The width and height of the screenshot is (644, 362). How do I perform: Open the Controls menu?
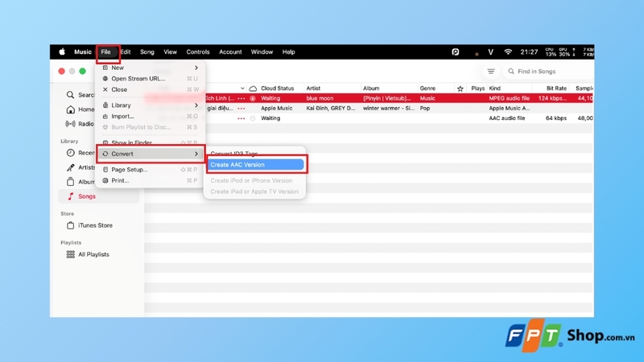[198, 51]
